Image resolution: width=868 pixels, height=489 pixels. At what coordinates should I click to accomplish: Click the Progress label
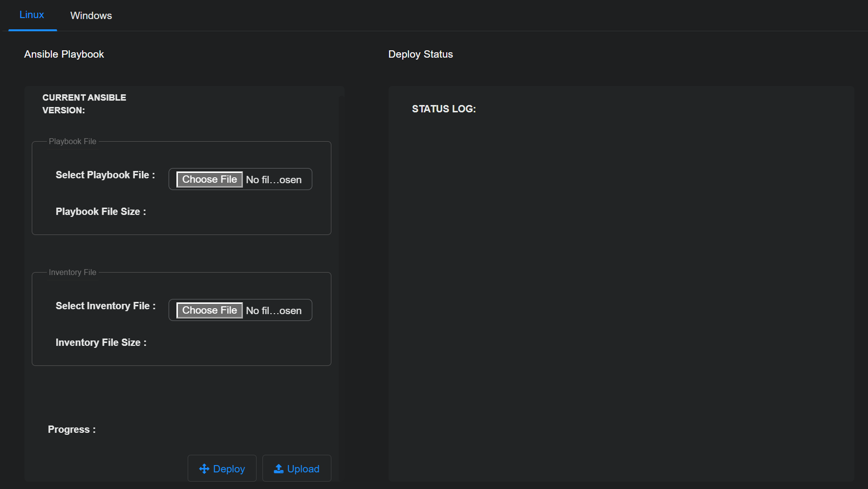click(72, 429)
